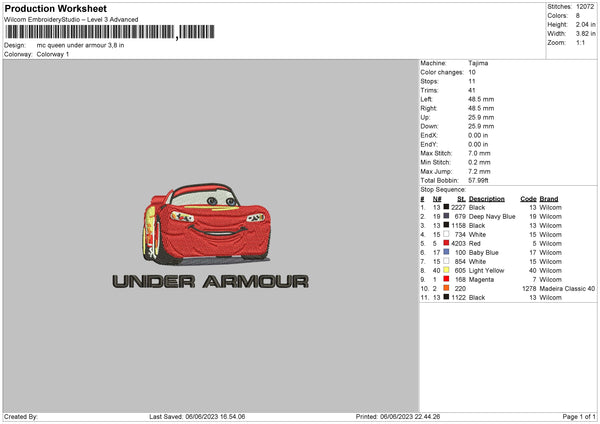Screen dimensions: 600x424
Task: Click the black swatch in row 1
Action: tap(446, 207)
